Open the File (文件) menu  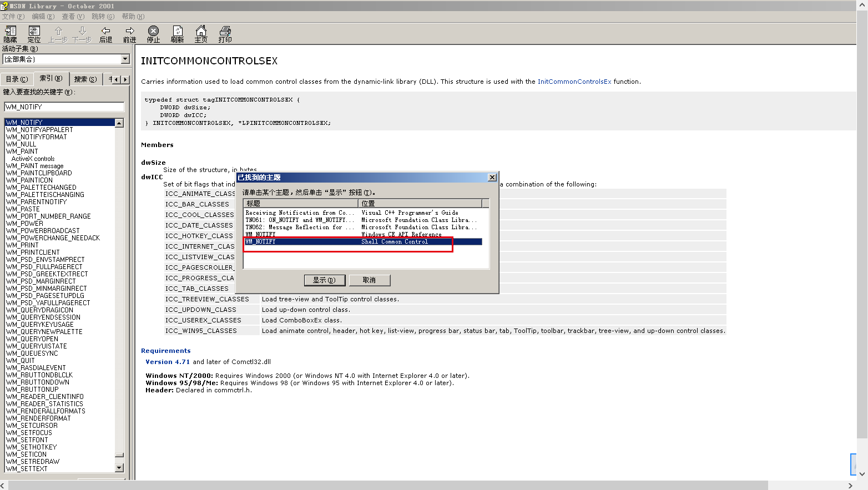tap(13, 17)
